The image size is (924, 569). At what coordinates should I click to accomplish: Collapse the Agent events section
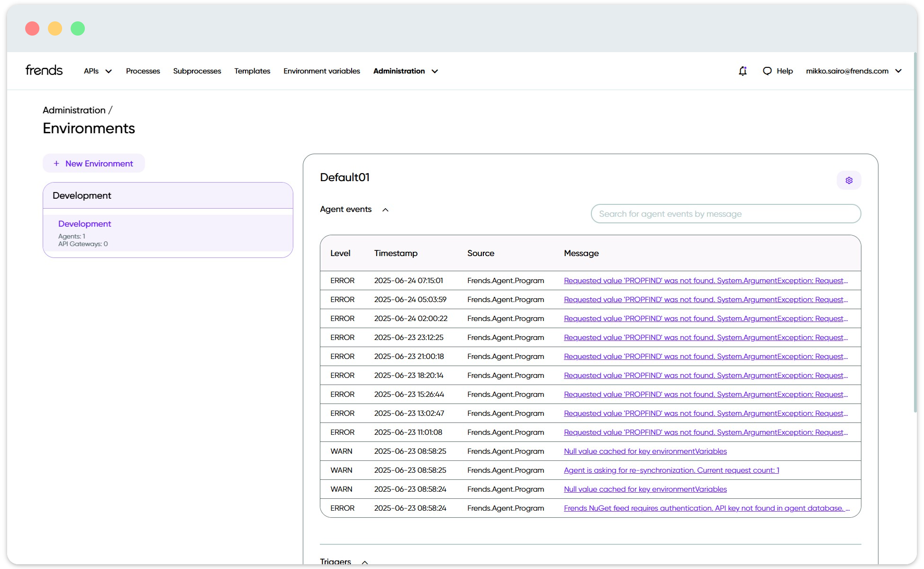pos(386,209)
